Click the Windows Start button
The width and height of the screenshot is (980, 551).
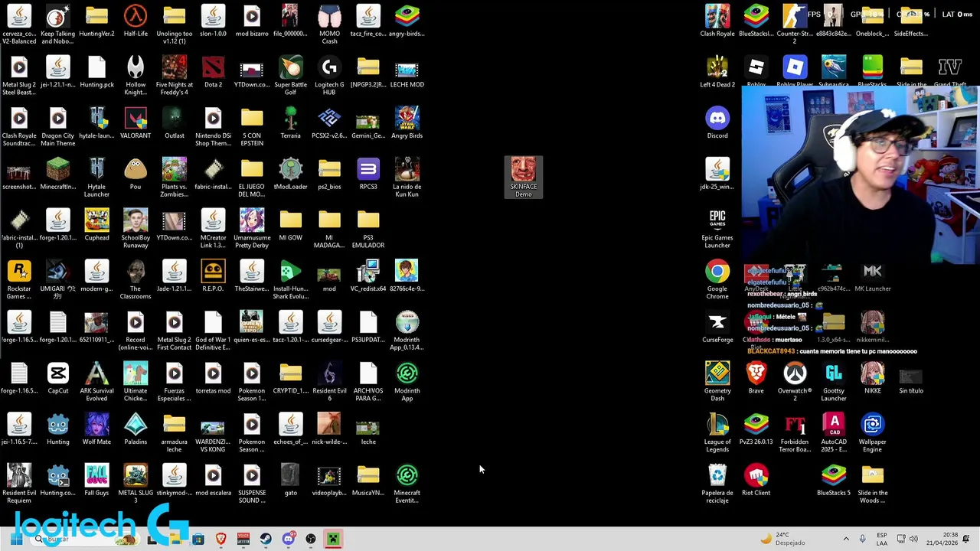point(16,540)
